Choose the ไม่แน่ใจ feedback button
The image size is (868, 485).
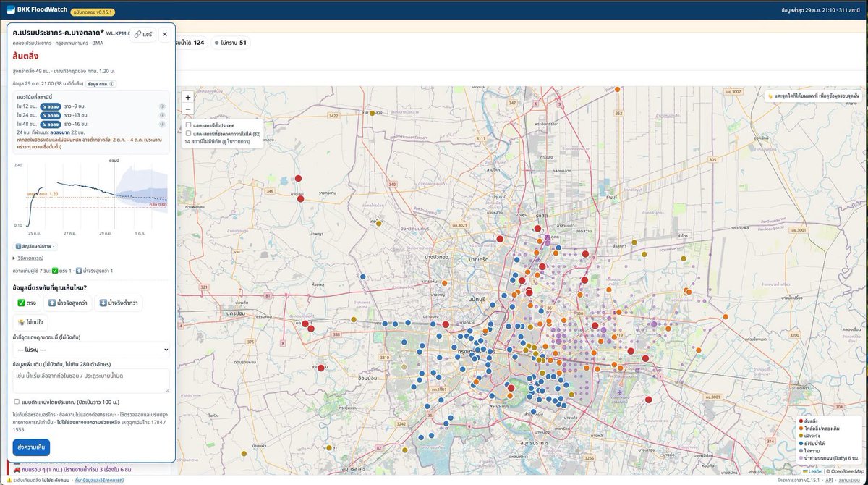(x=30, y=322)
